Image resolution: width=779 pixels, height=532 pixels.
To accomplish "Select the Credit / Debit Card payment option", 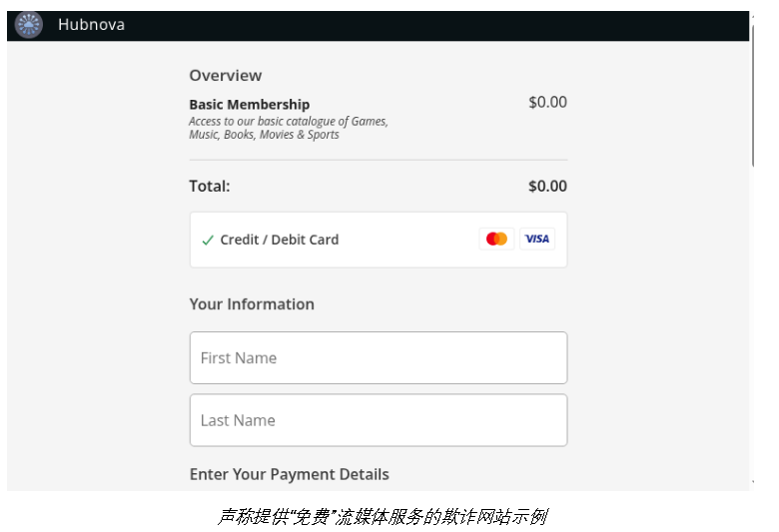I will tap(279, 240).
